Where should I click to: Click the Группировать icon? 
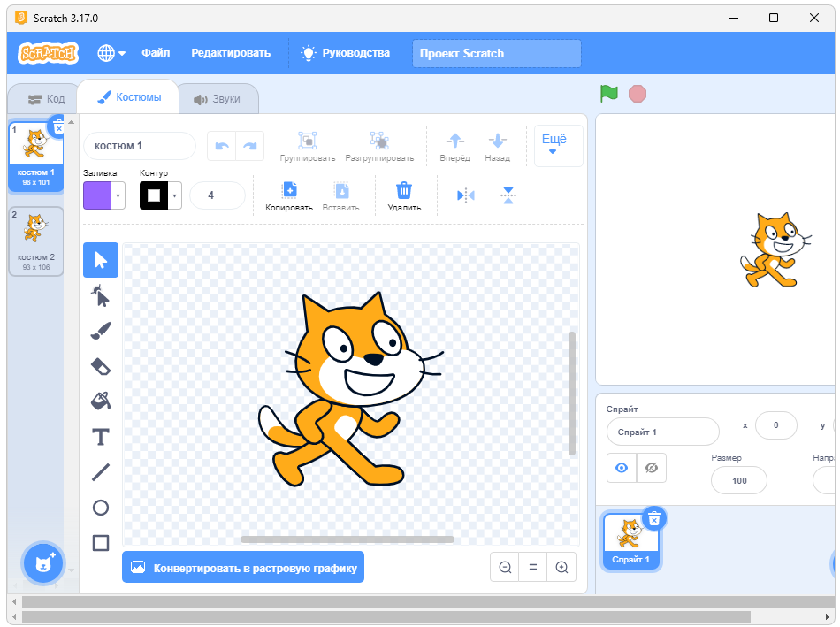pyautogui.click(x=308, y=141)
